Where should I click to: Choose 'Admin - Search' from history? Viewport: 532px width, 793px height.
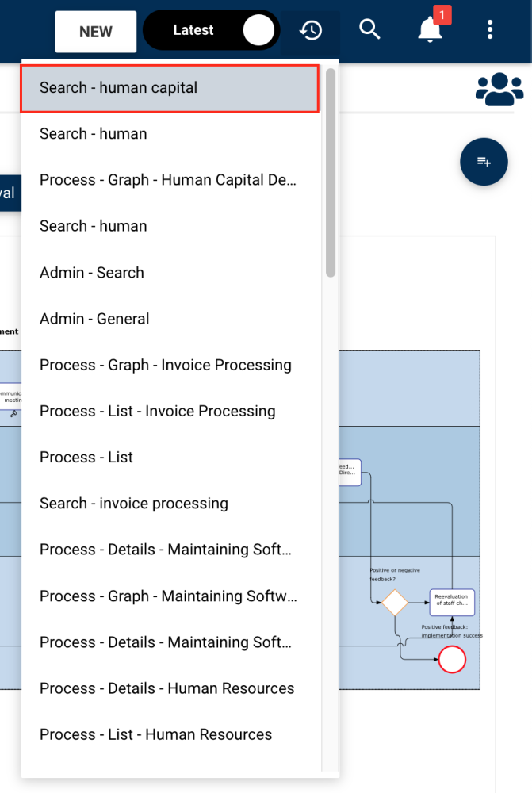click(92, 273)
